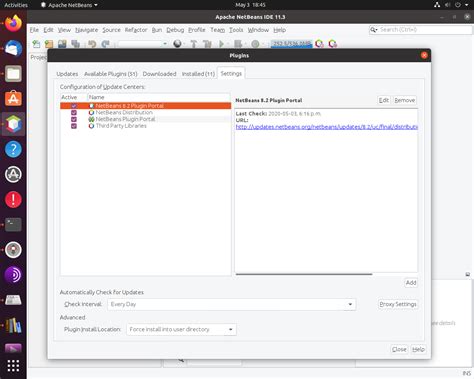Click the Close button in Plugins dialog

pyautogui.click(x=399, y=349)
